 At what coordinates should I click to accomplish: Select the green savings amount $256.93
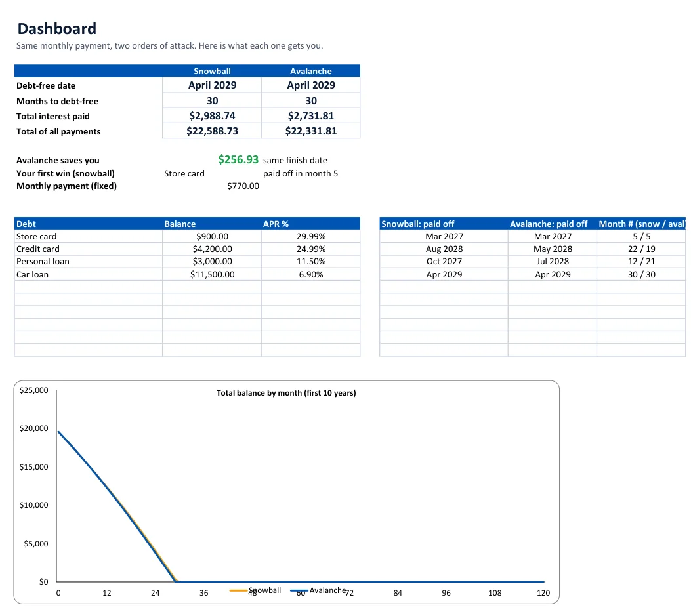click(x=238, y=159)
